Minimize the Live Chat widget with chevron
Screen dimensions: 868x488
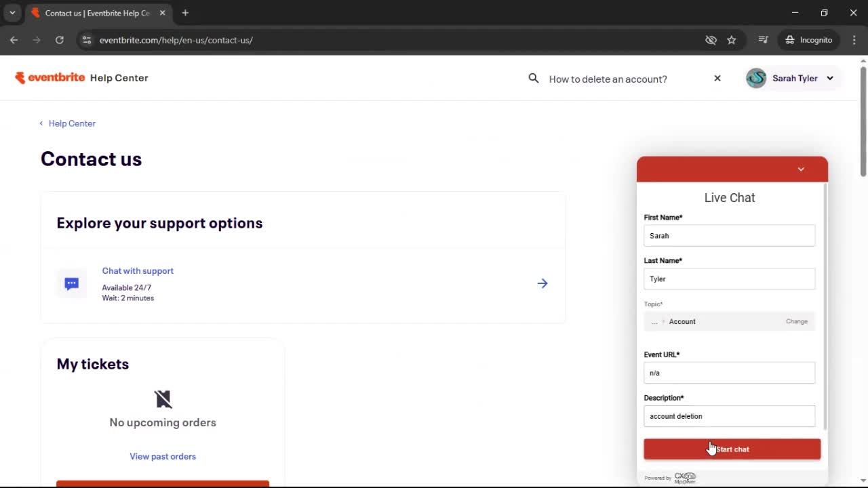801,169
